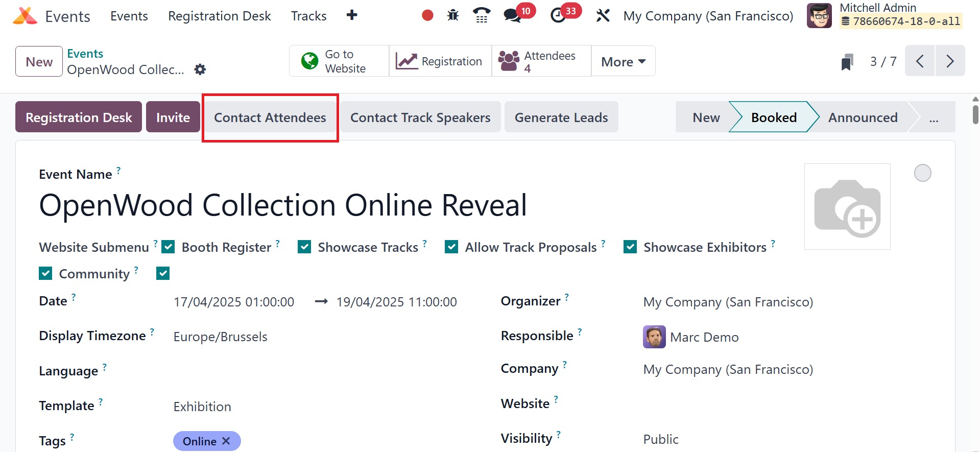980x452 pixels.
Task: Click the purple Registration Desk button
Action: click(x=79, y=117)
